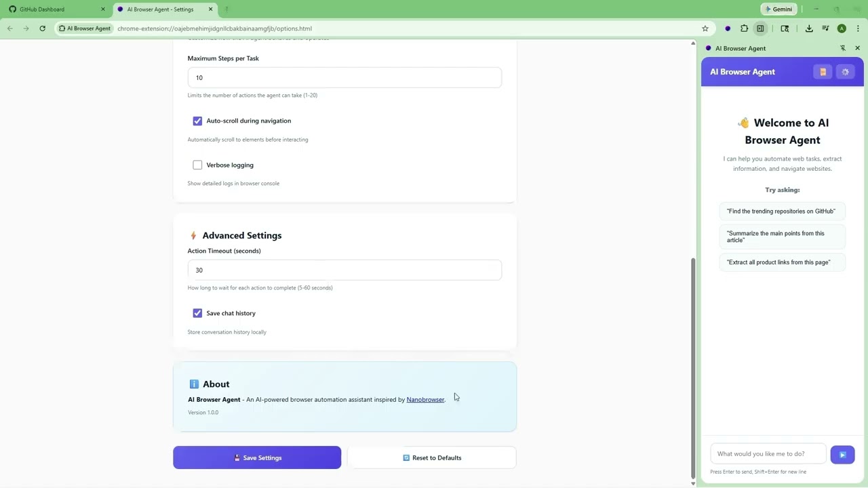Click the settings page vertical scrollbar
The width and height of the screenshot is (868, 488).
(692, 368)
